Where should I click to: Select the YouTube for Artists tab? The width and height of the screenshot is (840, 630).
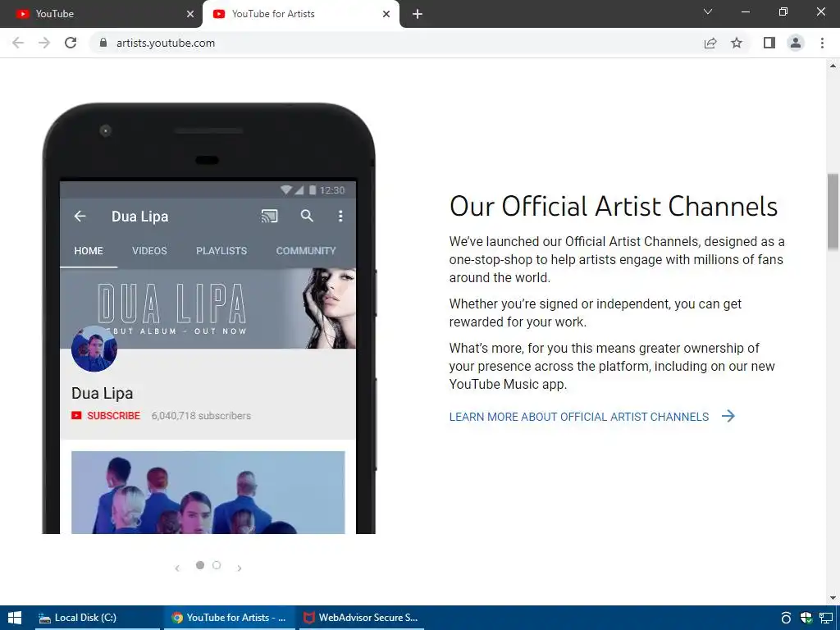pyautogui.click(x=300, y=14)
